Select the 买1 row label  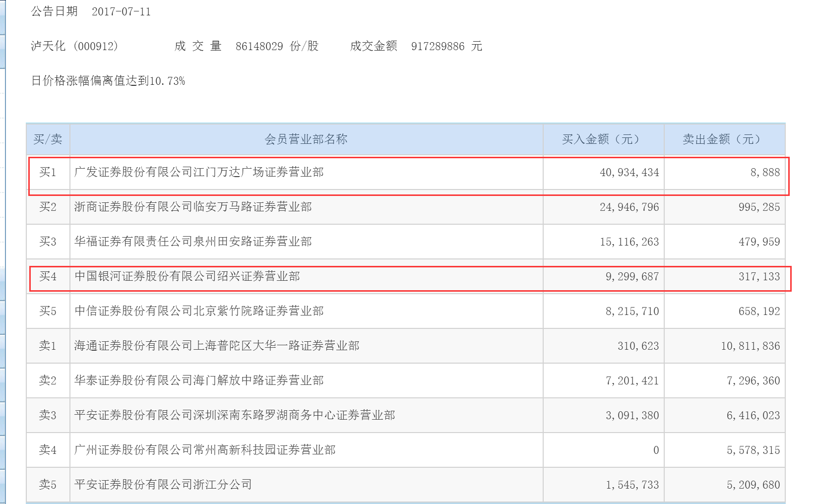point(48,172)
